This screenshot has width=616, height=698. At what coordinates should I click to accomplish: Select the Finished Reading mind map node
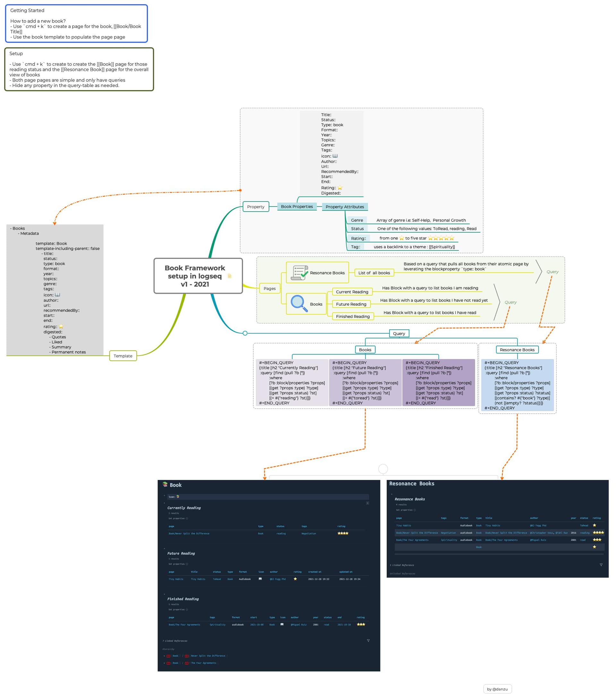pos(353,317)
